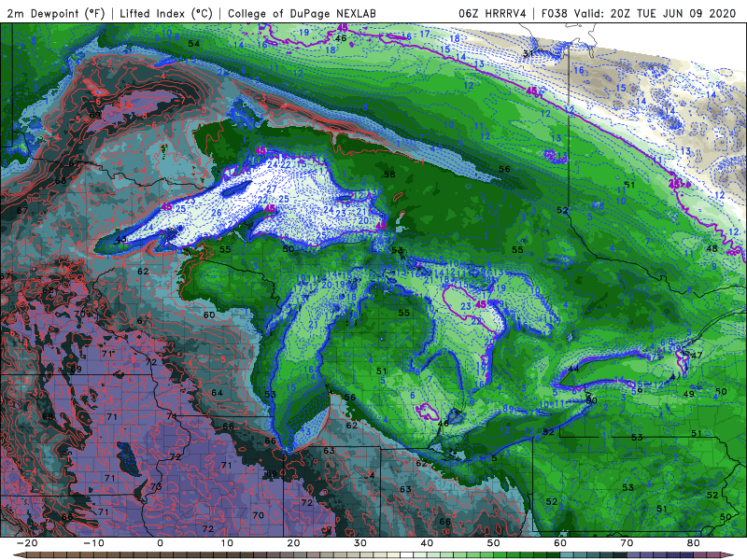
Task: Click the 'Lifted Index (°C)' header label
Action: 166,13
